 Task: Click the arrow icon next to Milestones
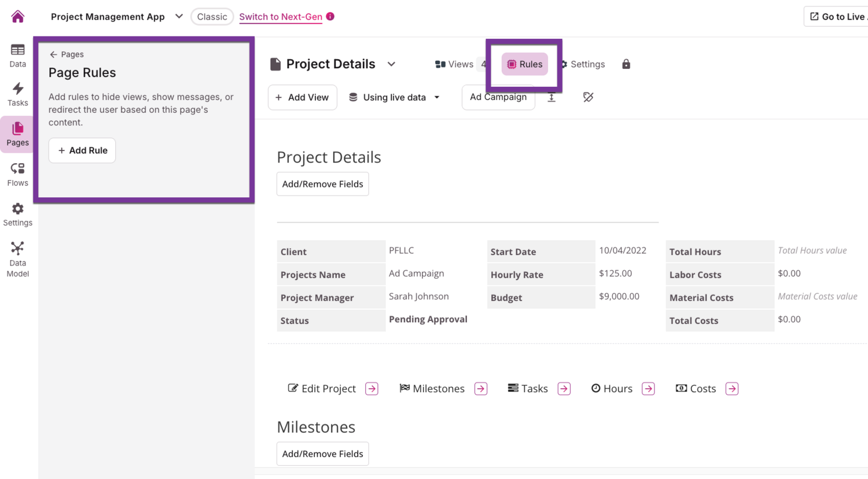pos(481,389)
